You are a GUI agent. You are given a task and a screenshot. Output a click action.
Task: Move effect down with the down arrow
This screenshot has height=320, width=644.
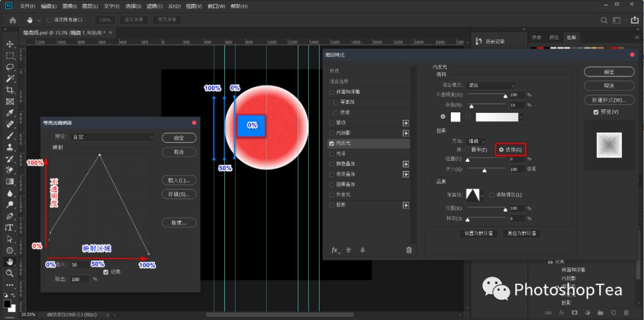click(x=363, y=250)
